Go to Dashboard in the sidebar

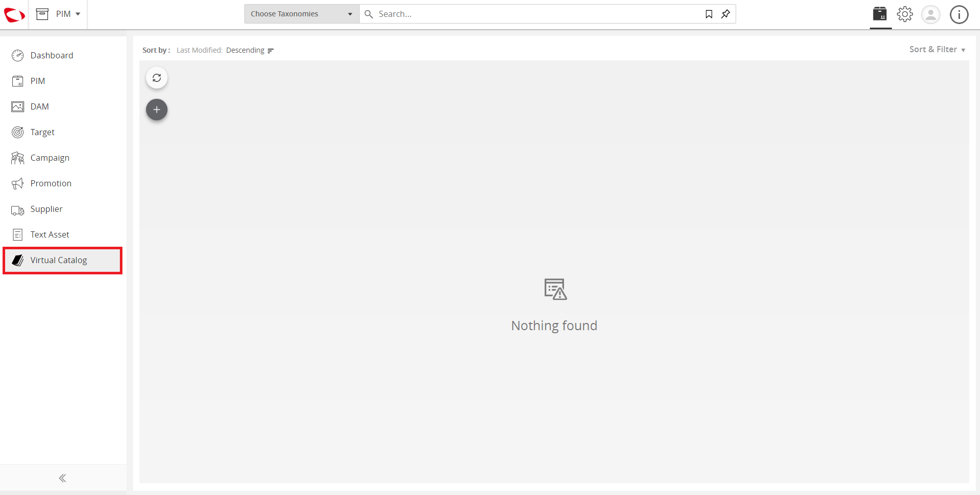(63, 55)
